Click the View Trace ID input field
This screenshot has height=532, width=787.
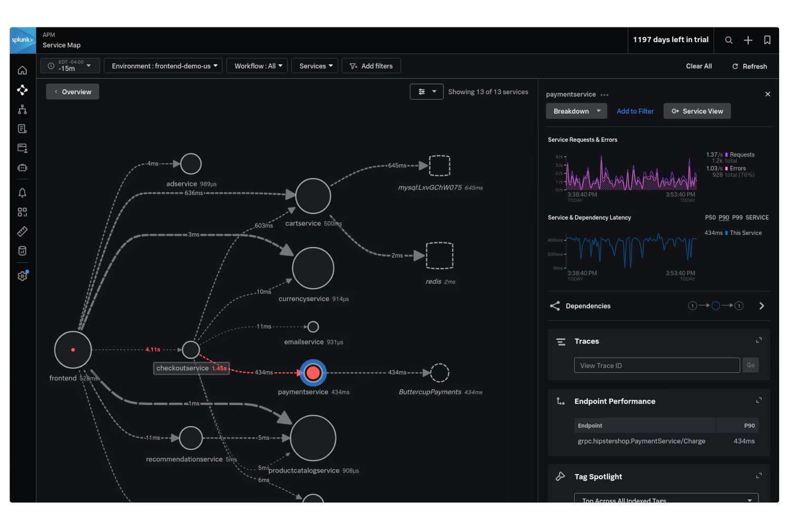[656, 366]
